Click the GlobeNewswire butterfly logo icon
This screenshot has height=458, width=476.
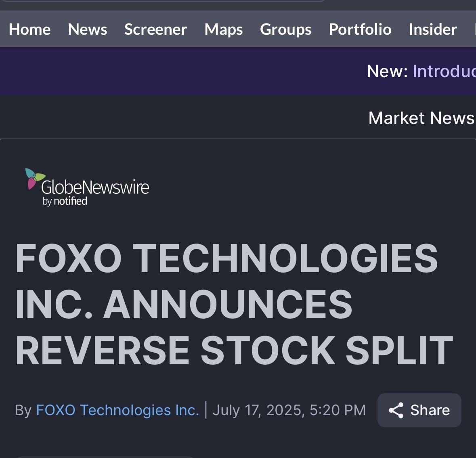click(35, 178)
